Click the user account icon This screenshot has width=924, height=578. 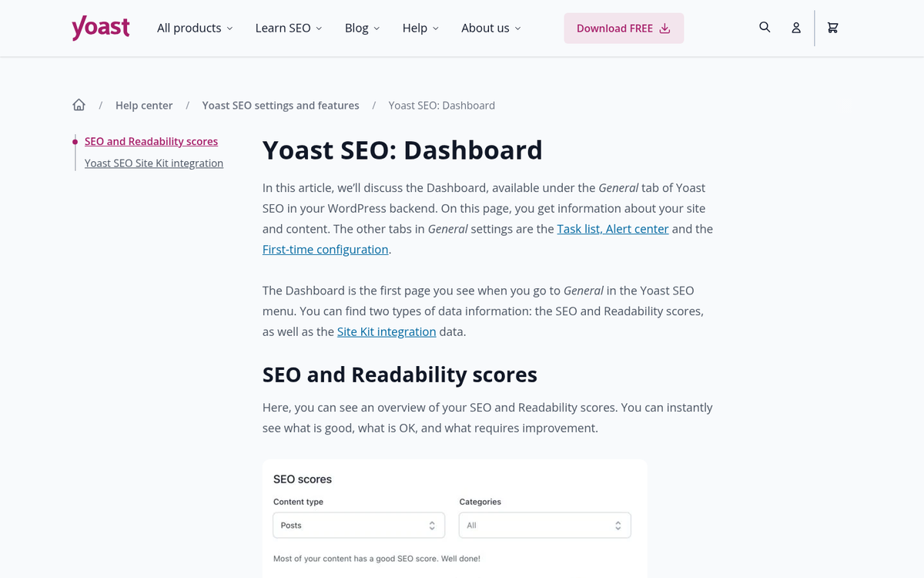tap(796, 27)
